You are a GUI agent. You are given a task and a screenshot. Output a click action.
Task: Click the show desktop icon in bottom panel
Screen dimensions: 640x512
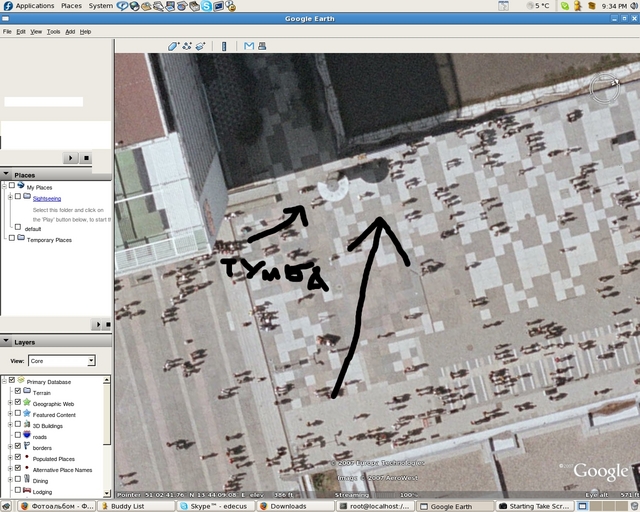pos(6,506)
